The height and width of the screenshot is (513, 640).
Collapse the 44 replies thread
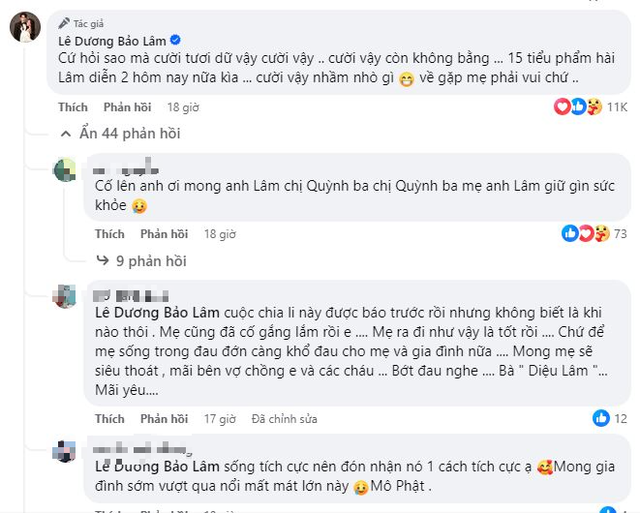[120, 133]
